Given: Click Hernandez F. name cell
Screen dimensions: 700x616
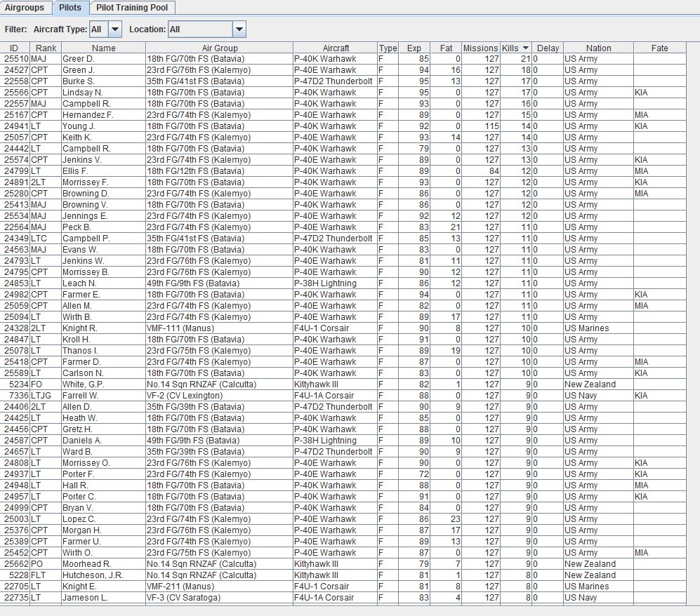Looking at the screenshot, I should point(104,115).
